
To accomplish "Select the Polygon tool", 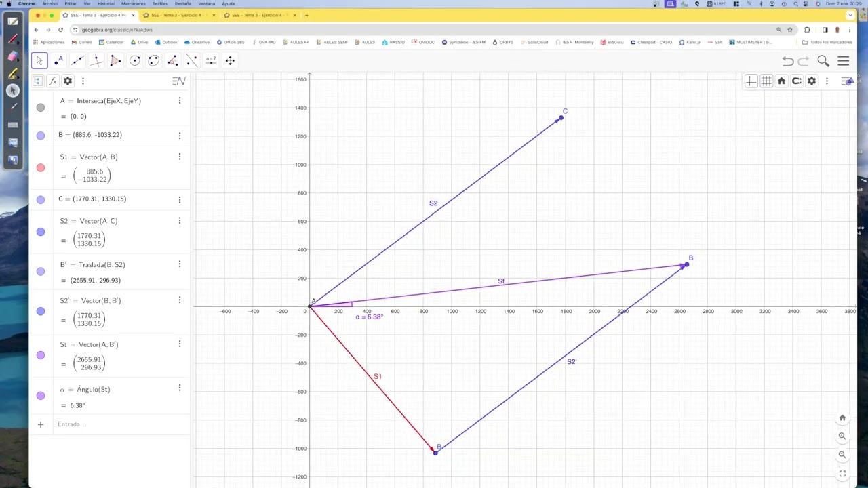I will pos(115,60).
